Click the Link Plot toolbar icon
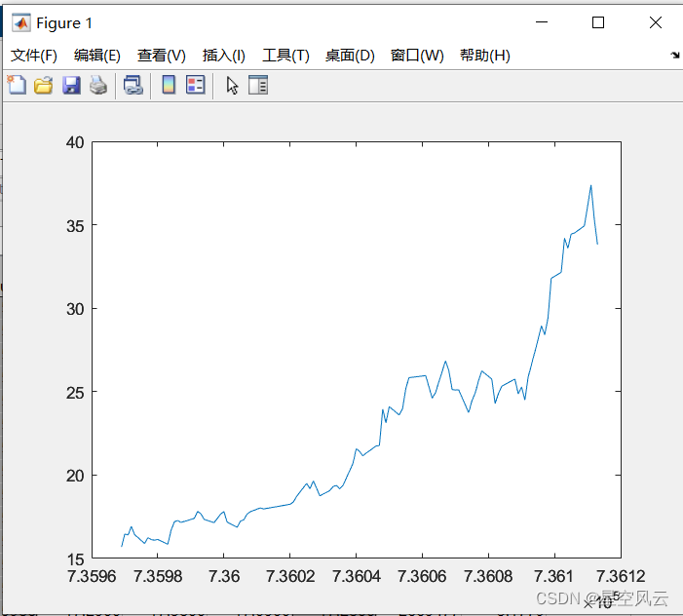The image size is (683, 616). 133,85
